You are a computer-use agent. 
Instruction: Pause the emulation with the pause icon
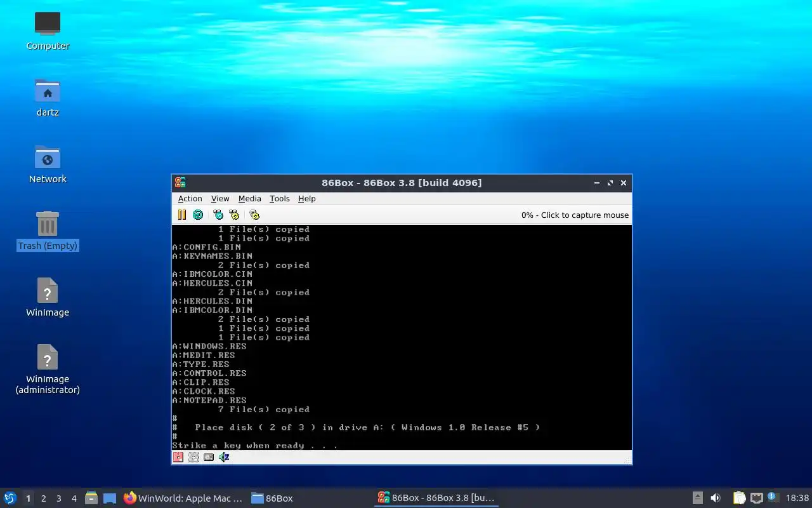coord(182,215)
